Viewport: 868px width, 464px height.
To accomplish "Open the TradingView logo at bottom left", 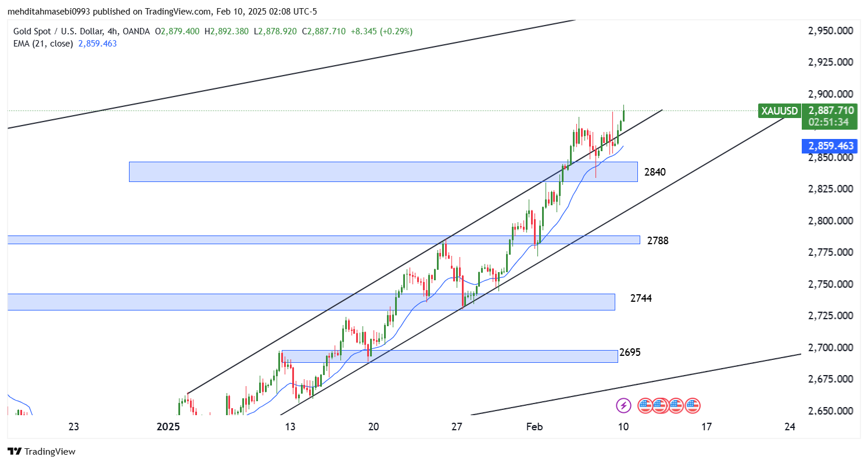I will [41, 451].
